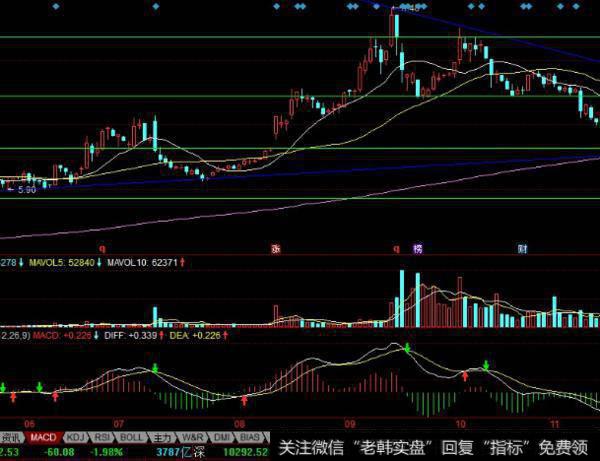Select the 主力 indicator tab
The height and width of the screenshot is (461, 600).
(x=163, y=438)
